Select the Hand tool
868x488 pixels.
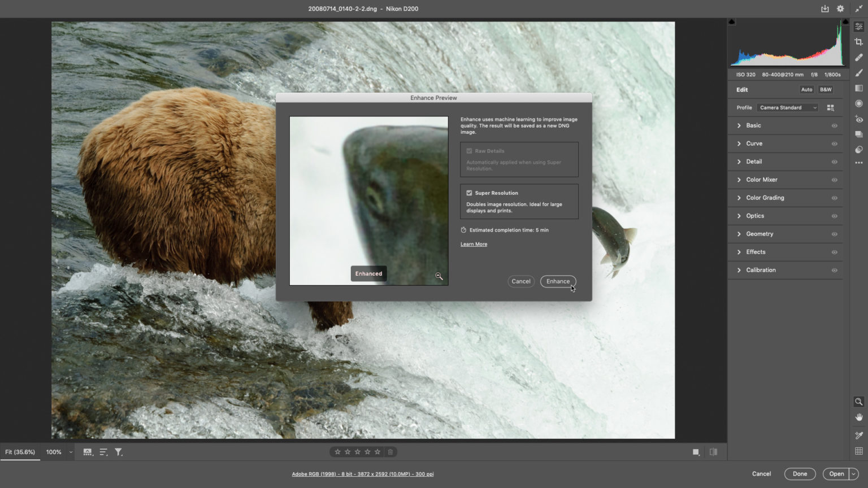pos(858,417)
